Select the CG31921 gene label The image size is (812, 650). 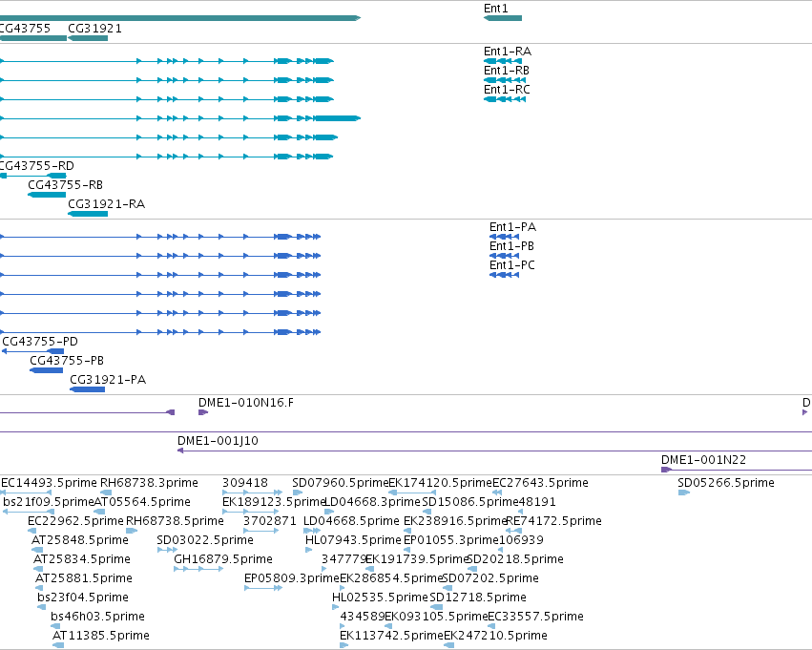click(x=94, y=29)
